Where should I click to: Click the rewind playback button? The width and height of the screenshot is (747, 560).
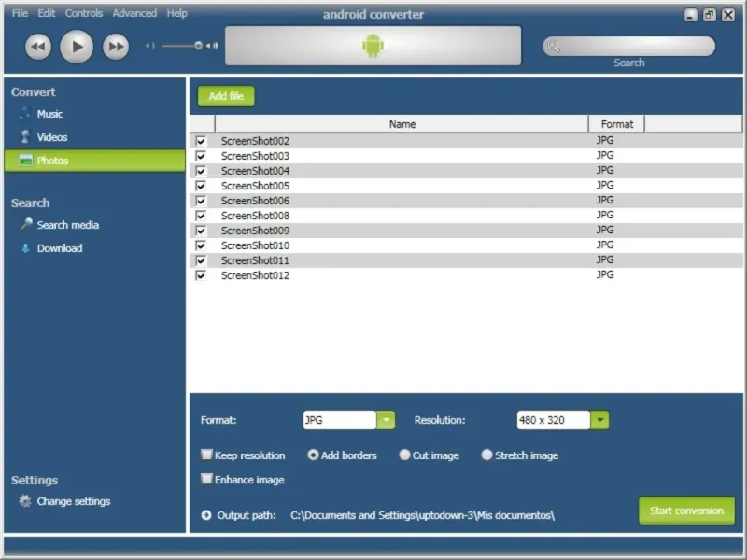click(38, 47)
